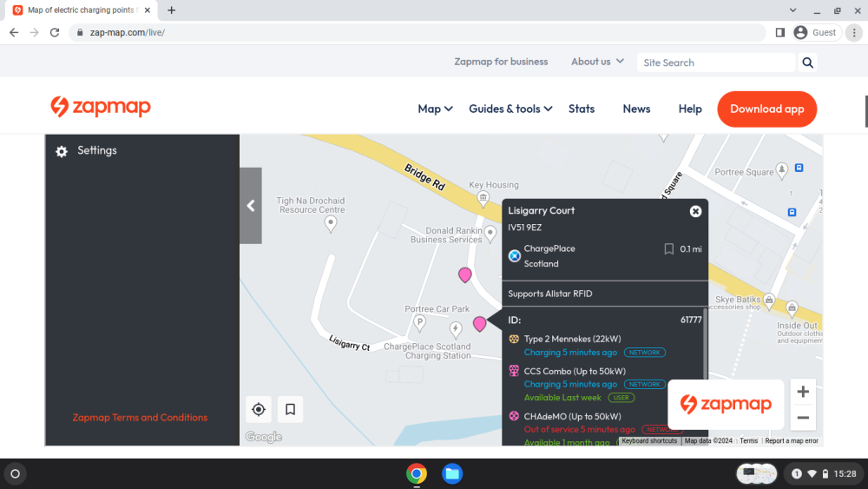
Task: Click ChargePlace Scotland Charging Station pin
Action: pos(456,329)
